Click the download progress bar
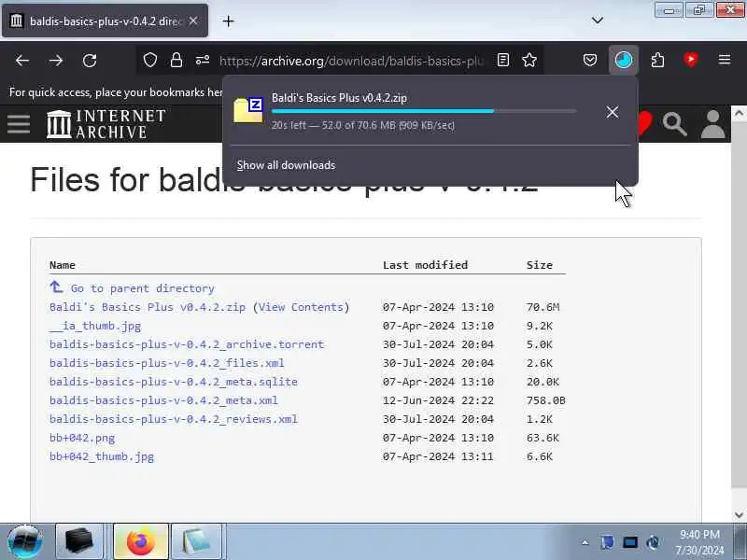Screen dimensions: 747x560 pyautogui.click(x=424, y=111)
